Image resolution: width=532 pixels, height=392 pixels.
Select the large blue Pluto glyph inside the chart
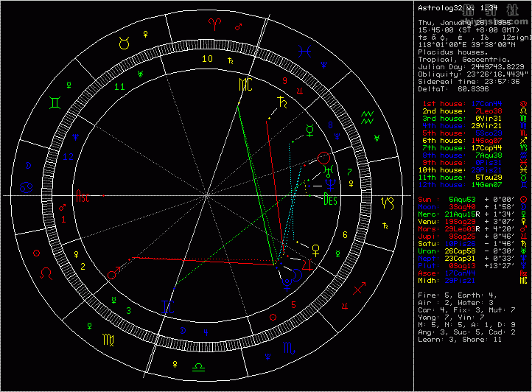tap(287, 285)
